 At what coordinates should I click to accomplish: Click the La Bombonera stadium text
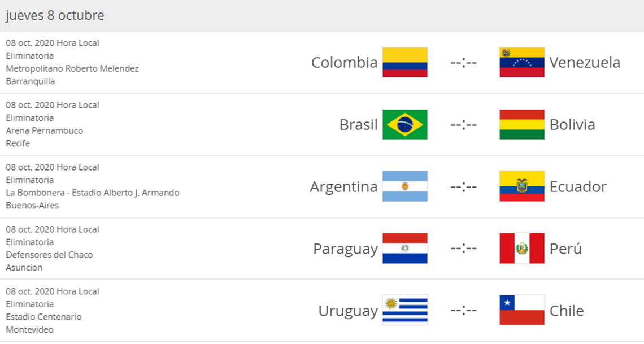(x=93, y=193)
